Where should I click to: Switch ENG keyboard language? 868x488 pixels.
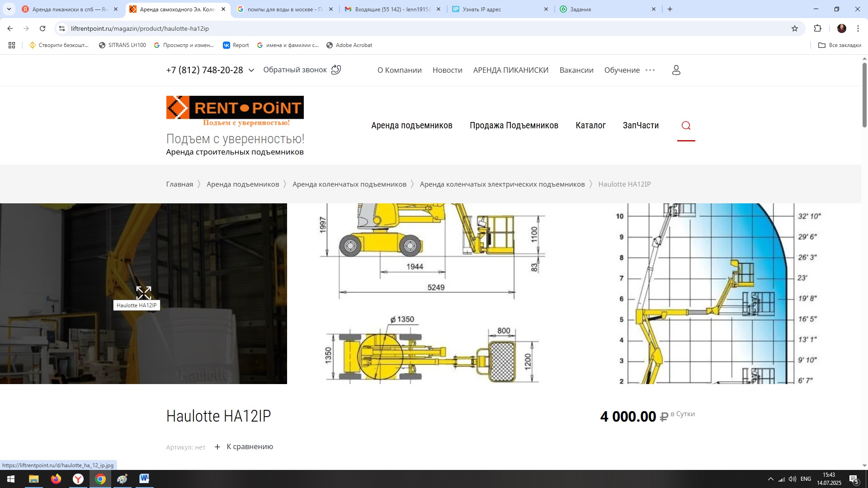pos(806,479)
